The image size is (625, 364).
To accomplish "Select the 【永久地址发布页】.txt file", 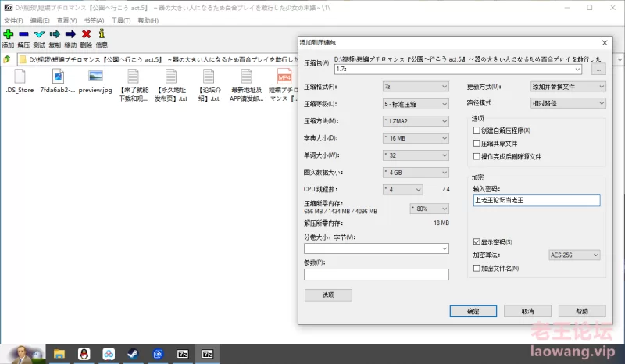I will point(171,77).
